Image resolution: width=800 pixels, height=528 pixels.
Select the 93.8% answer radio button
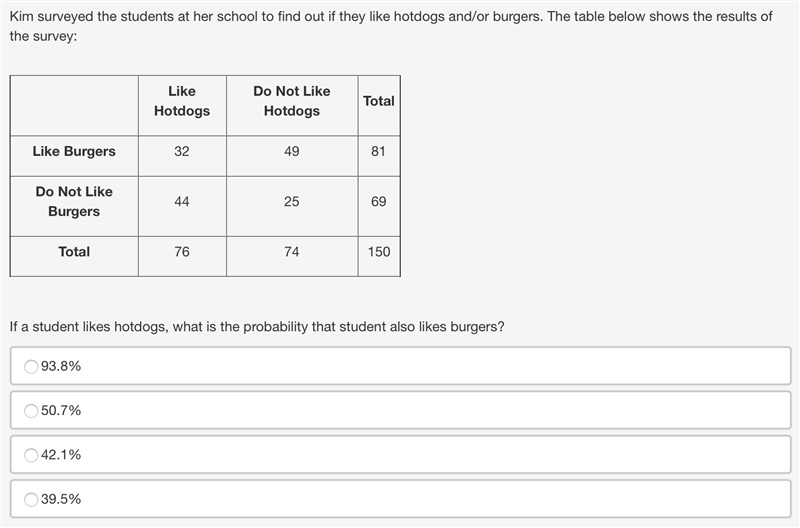[31, 366]
